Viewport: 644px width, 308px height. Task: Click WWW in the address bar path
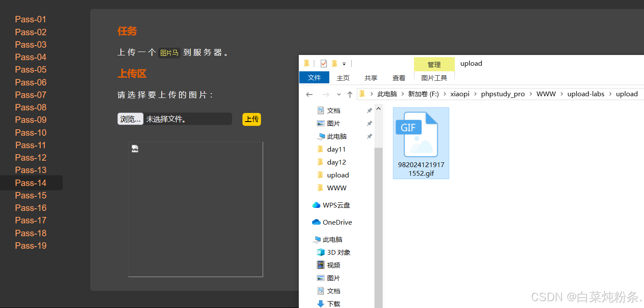point(546,94)
